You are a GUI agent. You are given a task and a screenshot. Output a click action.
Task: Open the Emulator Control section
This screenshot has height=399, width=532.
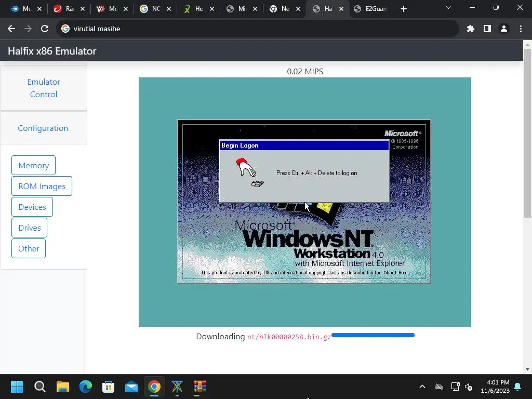click(44, 88)
